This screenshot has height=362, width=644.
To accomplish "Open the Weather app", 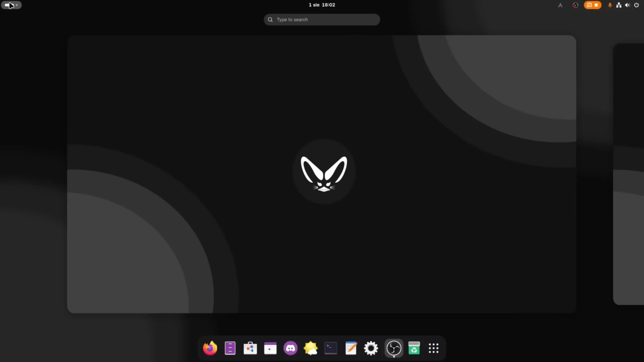I will 310,348.
